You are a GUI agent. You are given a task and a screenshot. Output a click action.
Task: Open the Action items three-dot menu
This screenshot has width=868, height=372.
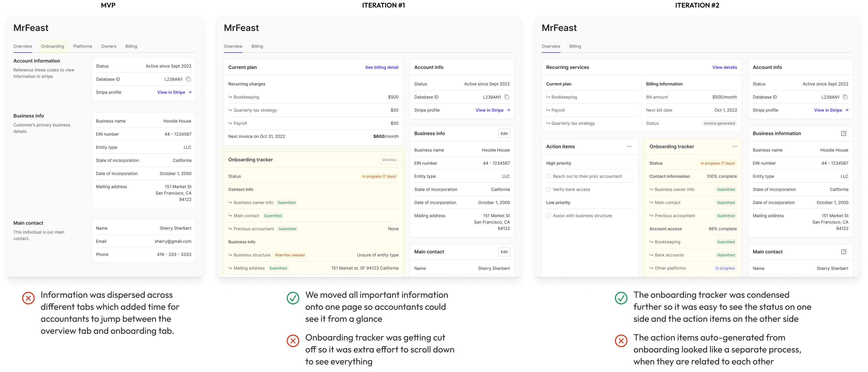click(629, 147)
